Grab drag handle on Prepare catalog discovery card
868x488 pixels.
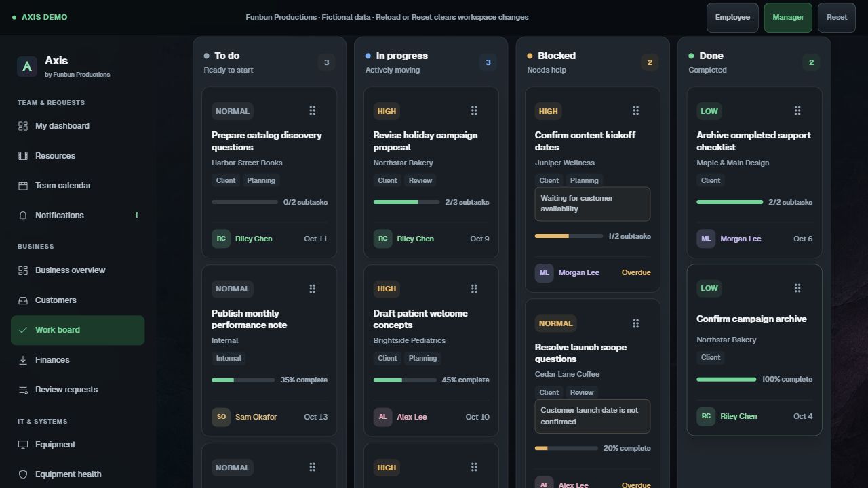click(313, 110)
